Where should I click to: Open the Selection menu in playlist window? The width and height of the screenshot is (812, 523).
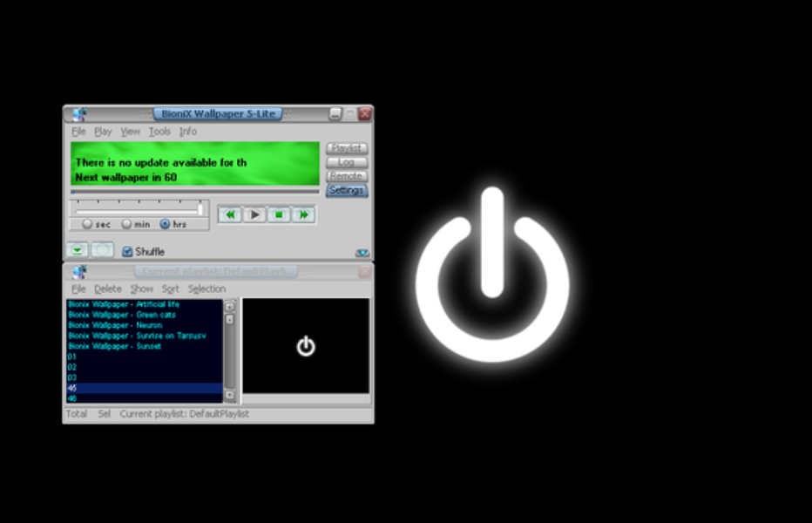[x=207, y=289]
